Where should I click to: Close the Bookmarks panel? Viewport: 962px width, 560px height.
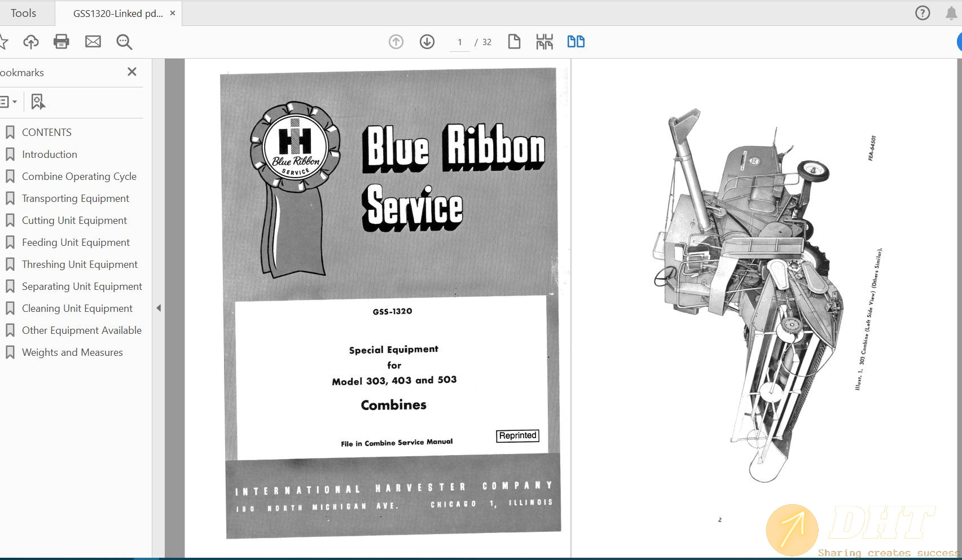tap(132, 72)
